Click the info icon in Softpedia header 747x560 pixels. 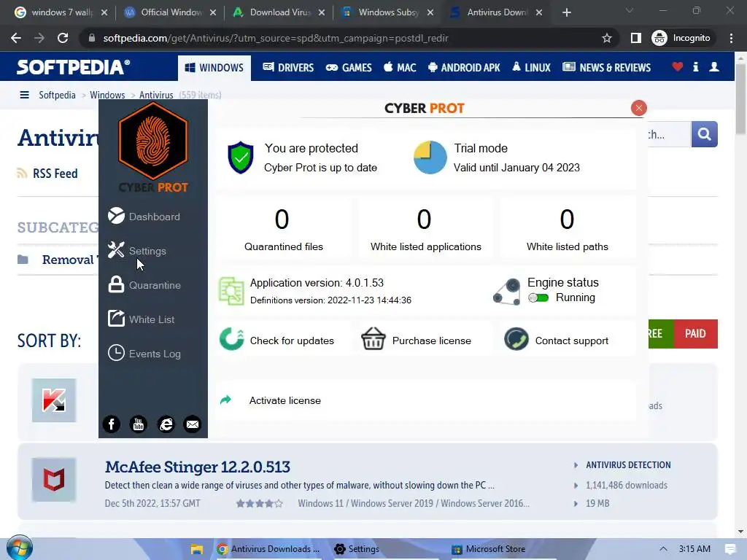pyautogui.click(x=696, y=67)
